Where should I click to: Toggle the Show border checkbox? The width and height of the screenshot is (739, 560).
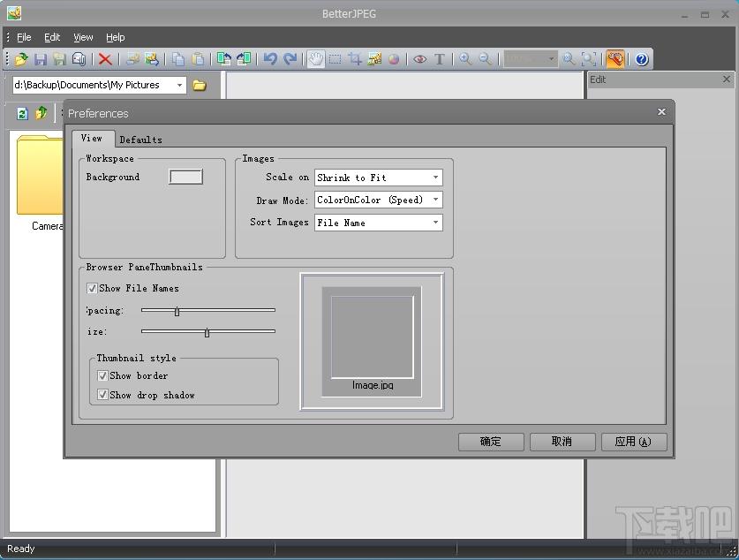(102, 375)
